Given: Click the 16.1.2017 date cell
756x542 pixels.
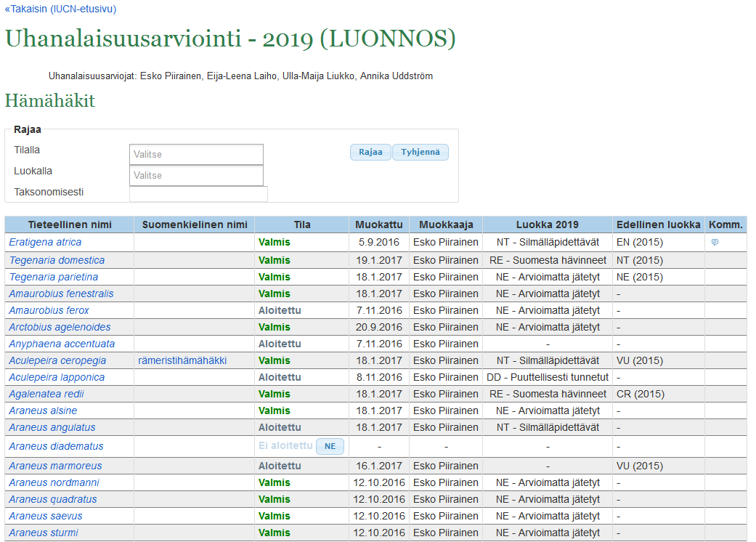Looking at the screenshot, I should pyautogui.click(x=379, y=466).
